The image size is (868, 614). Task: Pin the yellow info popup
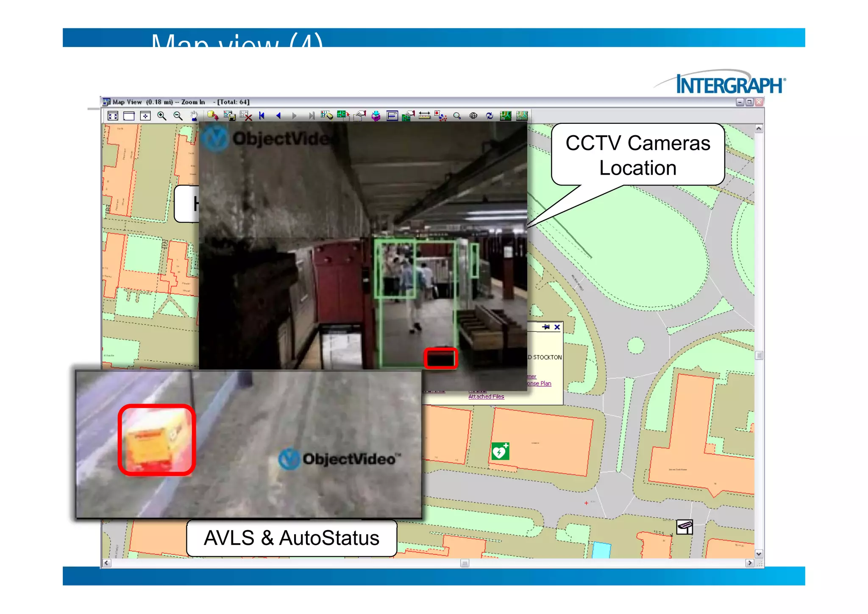pyautogui.click(x=546, y=327)
